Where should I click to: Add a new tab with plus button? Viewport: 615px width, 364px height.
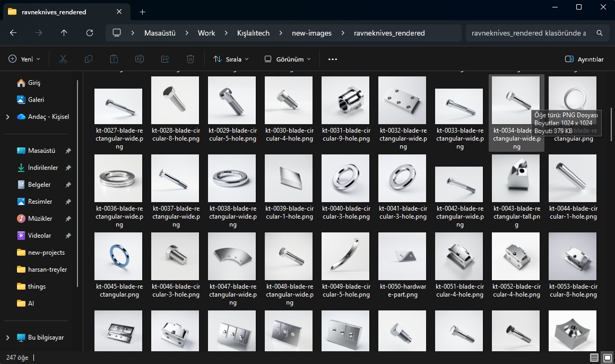(x=142, y=12)
